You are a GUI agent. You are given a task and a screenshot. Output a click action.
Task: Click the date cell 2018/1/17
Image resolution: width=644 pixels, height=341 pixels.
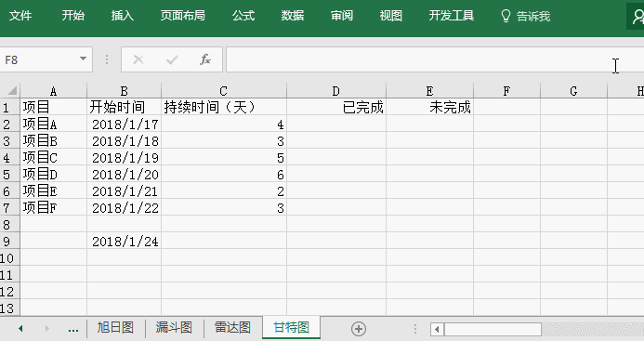pos(124,125)
